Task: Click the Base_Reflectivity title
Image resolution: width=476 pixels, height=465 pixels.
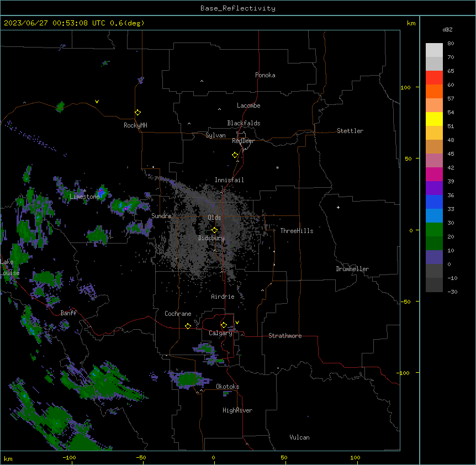Action: pos(238,8)
